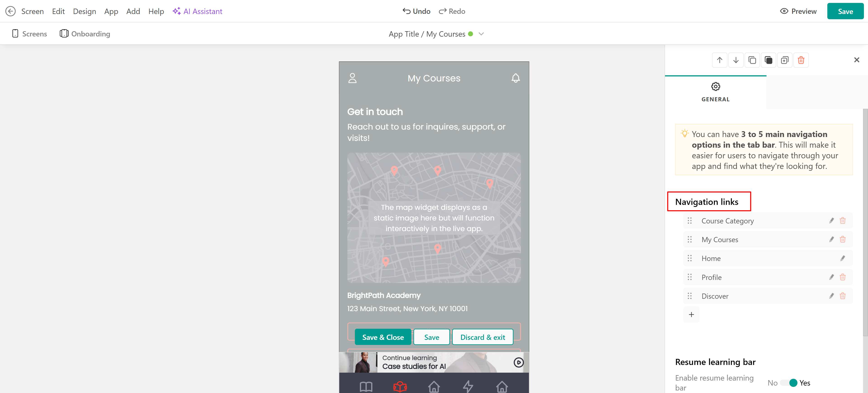The width and height of the screenshot is (868, 393).
Task: Click the move down arrow icon
Action: pos(736,60)
